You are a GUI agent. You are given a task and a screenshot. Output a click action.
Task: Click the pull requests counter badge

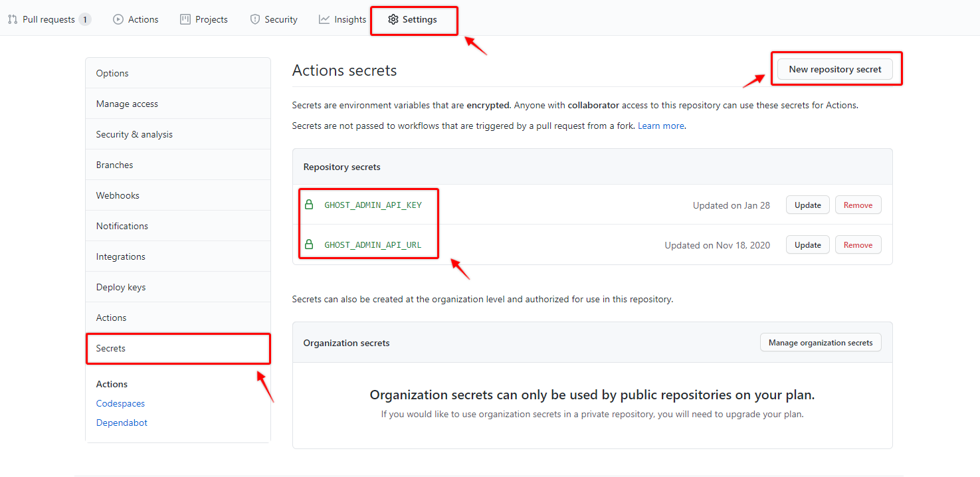pyautogui.click(x=85, y=19)
